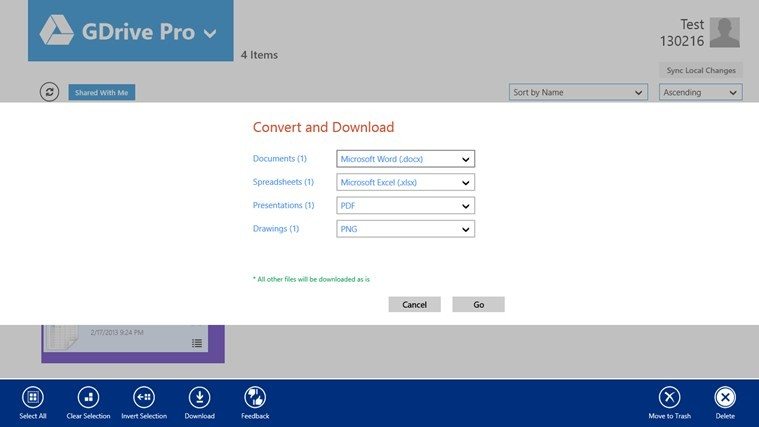
Task: Click the Invert Selection icon
Action: click(x=144, y=397)
